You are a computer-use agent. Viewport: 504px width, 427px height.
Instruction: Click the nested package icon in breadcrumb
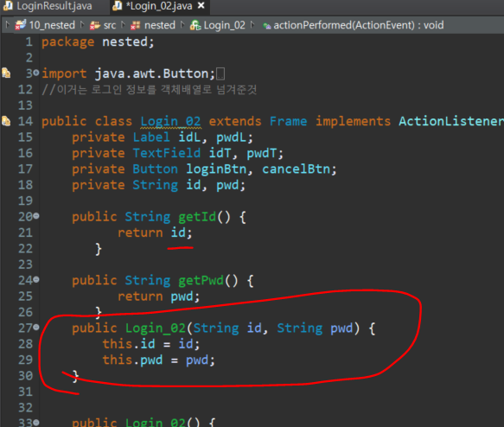point(136,25)
